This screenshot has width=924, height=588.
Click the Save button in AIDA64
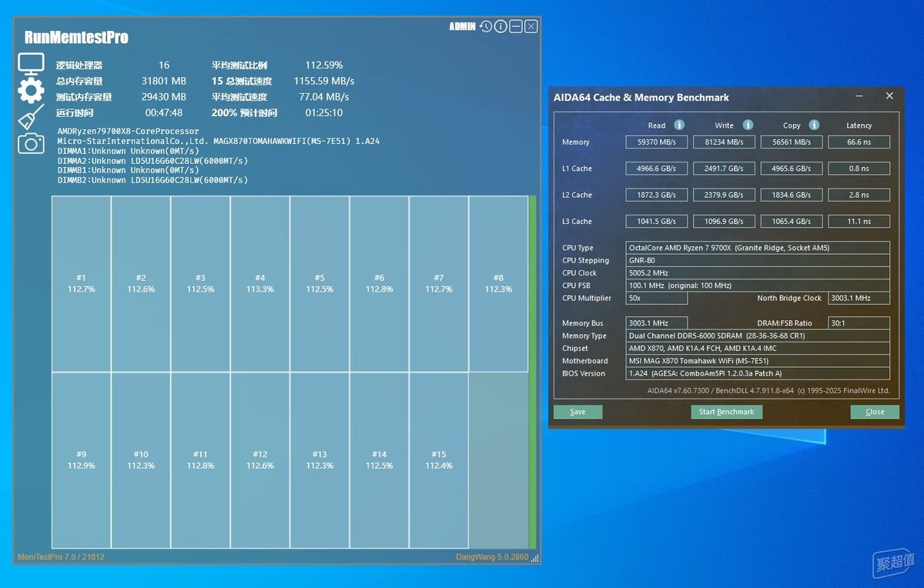[577, 412]
